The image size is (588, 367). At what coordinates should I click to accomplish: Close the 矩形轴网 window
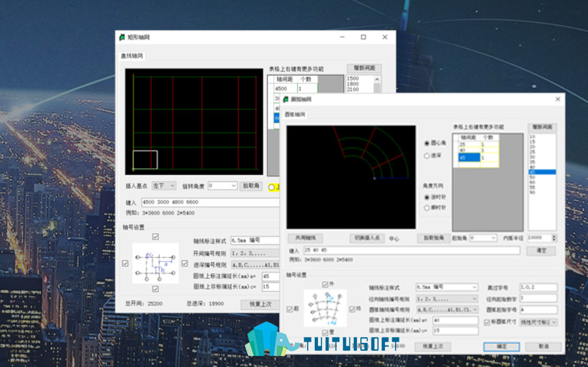point(385,37)
